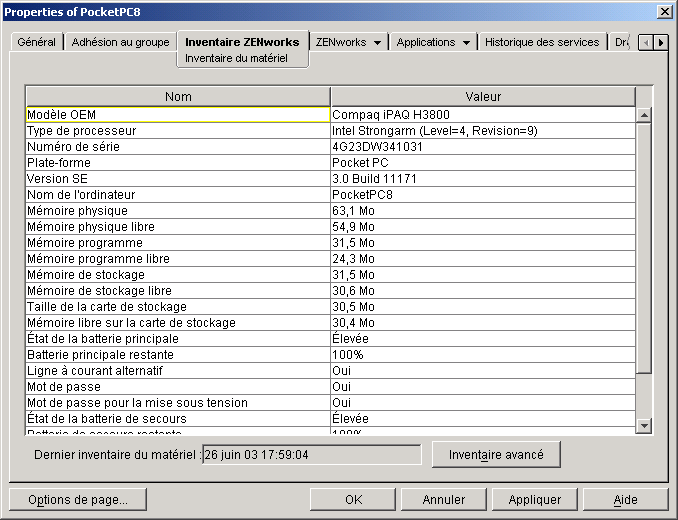
Task: Select the Modèle OEM row name
Action: (178, 115)
